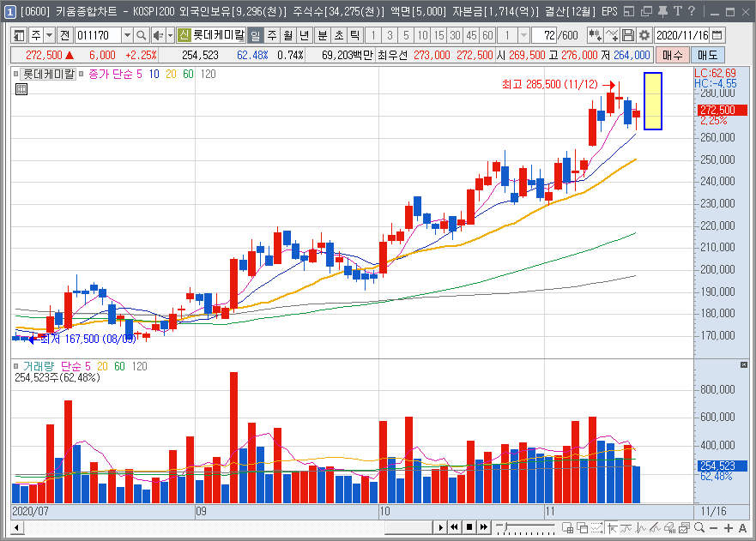Viewport: 756px width, 541px height.
Task: Click the interval value 1 field
Action: 507,35
